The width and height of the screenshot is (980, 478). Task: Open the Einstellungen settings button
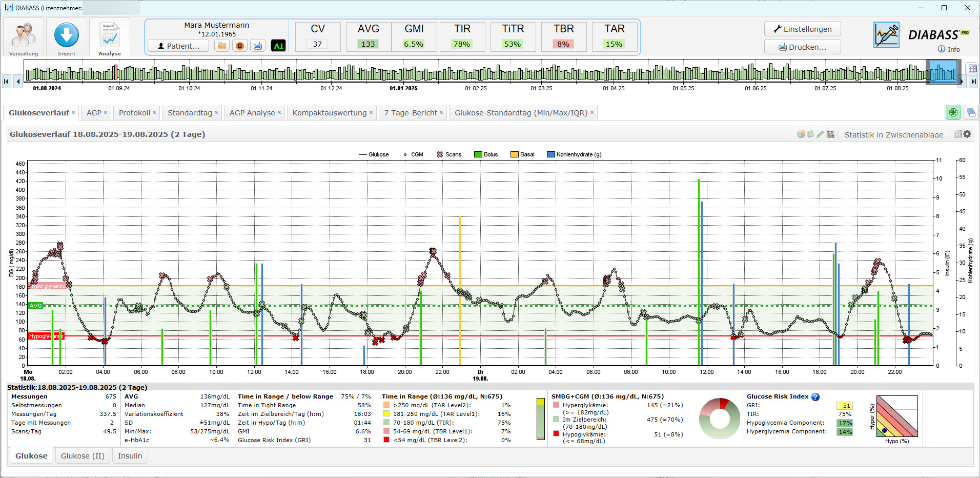802,29
